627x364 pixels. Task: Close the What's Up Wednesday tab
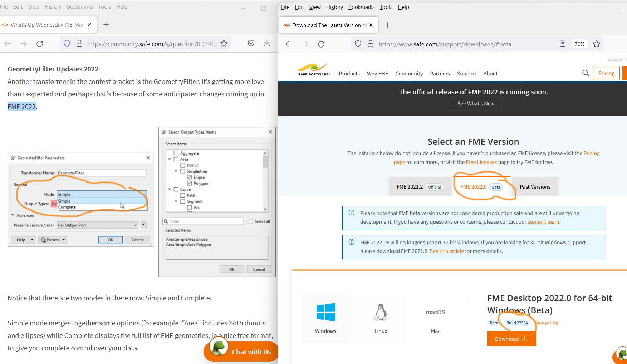click(89, 25)
